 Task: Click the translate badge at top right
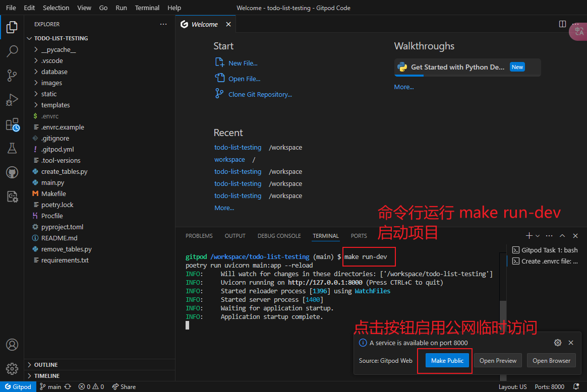pos(578,31)
